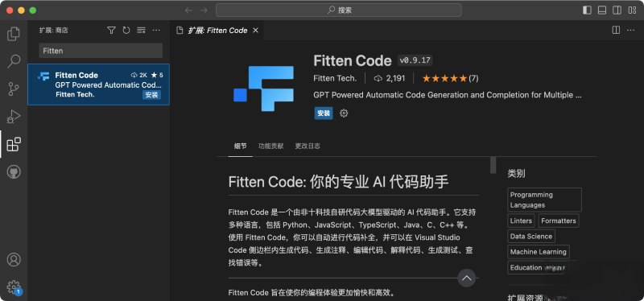Install Fitten Code from the details page
The width and height of the screenshot is (644, 301).
pyautogui.click(x=324, y=113)
